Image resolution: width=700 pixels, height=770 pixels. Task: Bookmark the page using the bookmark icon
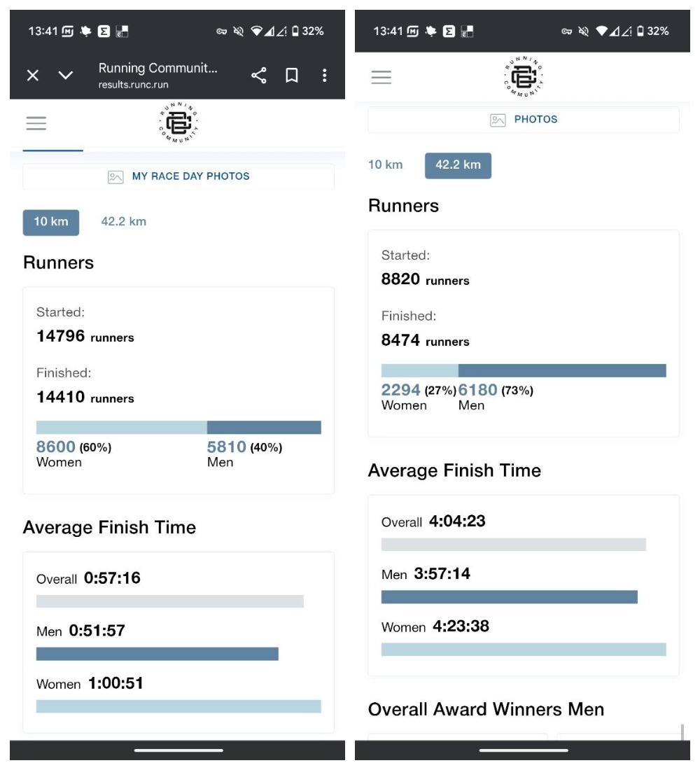pos(292,75)
